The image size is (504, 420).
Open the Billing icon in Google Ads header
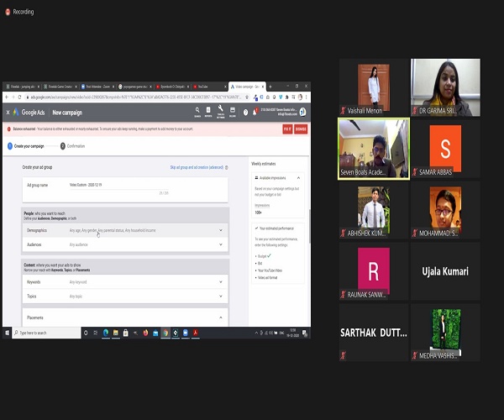[x=233, y=112]
